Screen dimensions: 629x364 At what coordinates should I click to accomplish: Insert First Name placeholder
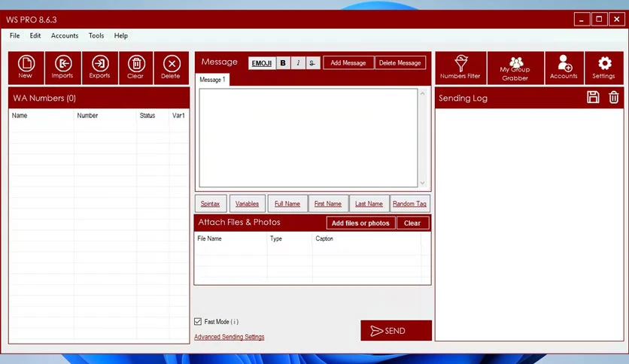(328, 204)
